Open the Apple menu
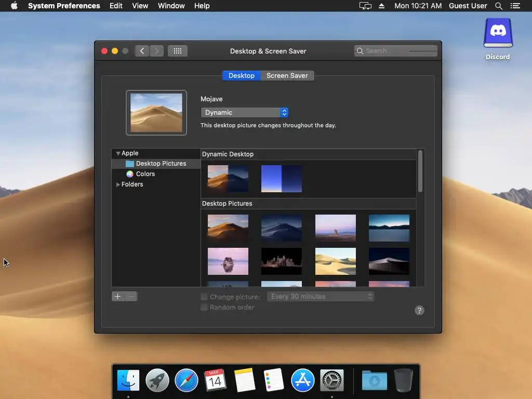Screen dimensions: 532x399 (x=14, y=6)
